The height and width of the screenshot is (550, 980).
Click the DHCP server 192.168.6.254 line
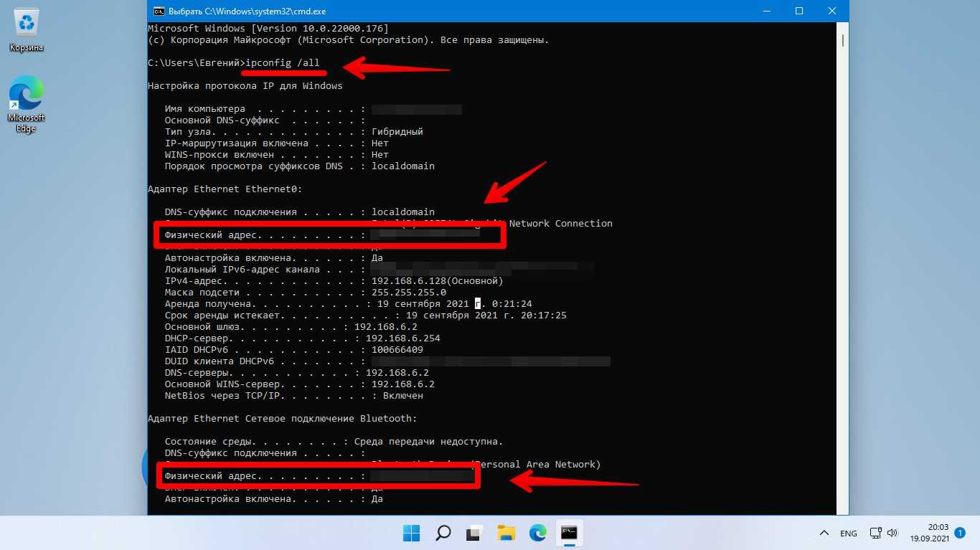click(302, 338)
